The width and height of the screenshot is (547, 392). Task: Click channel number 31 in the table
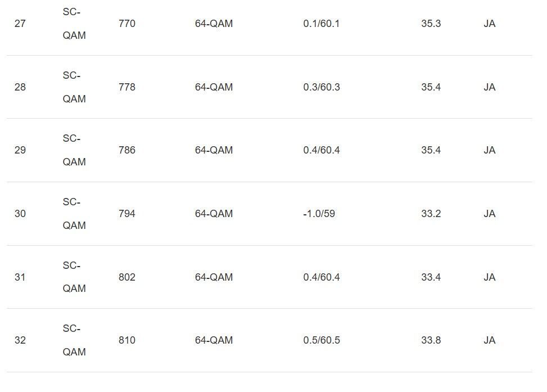pos(20,277)
